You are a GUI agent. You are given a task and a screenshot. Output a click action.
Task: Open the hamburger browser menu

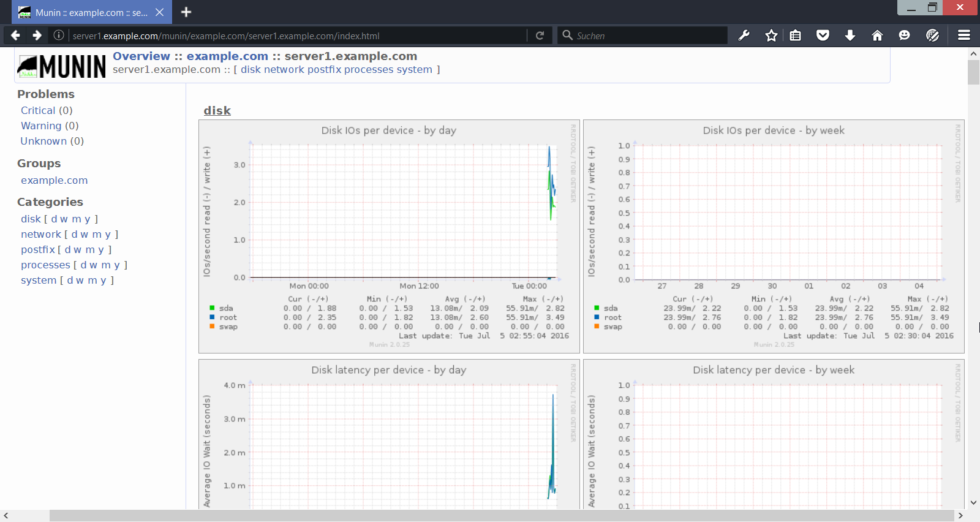(964, 36)
